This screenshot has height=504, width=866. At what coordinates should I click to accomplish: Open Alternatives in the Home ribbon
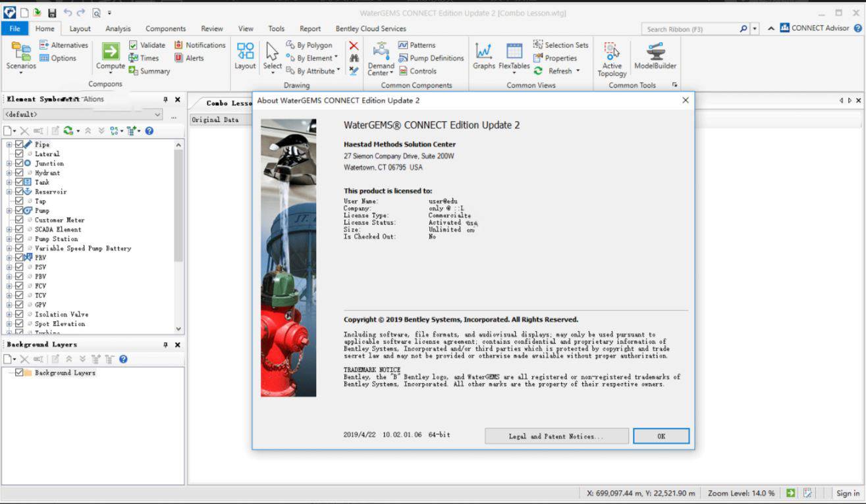coord(63,45)
